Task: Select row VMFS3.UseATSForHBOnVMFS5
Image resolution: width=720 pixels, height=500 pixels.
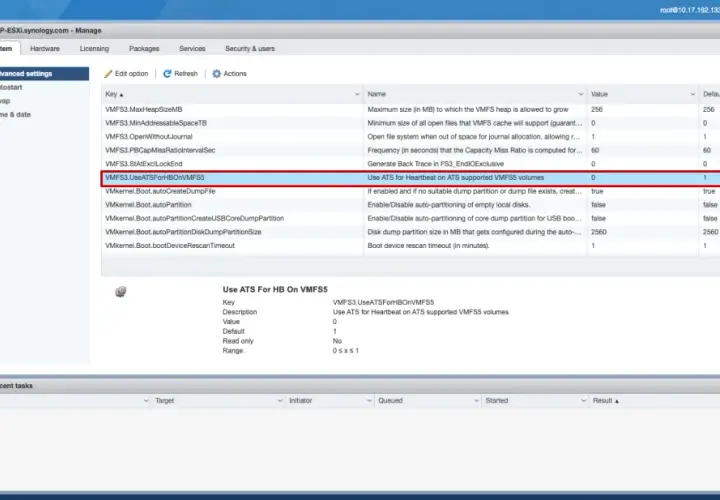Action: click(x=411, y=178)
